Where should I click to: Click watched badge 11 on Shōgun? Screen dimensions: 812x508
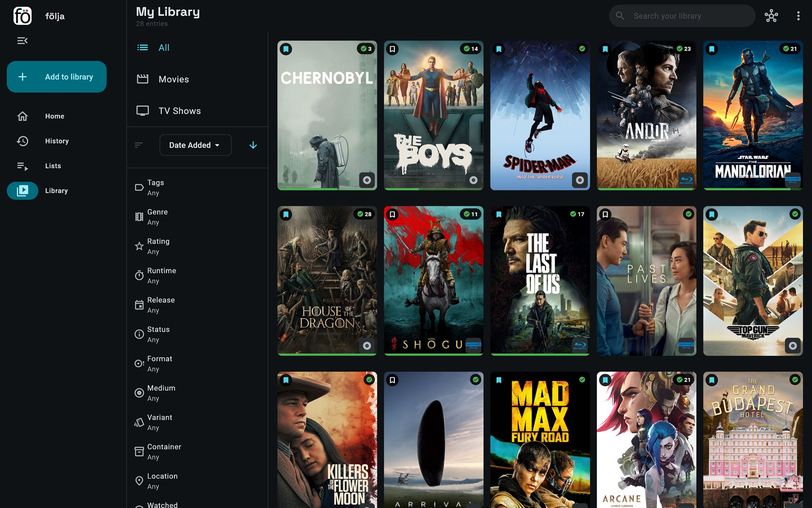(x=471, y=214)
